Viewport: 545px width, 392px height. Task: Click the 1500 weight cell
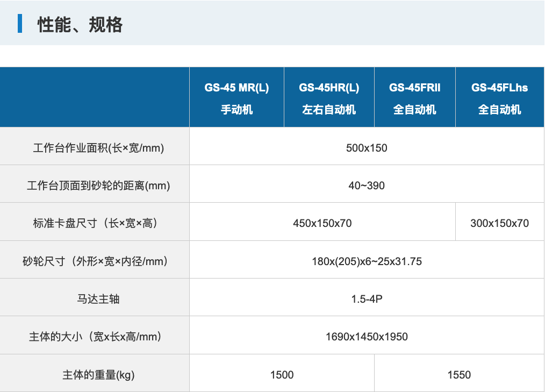tap(282, 375)
